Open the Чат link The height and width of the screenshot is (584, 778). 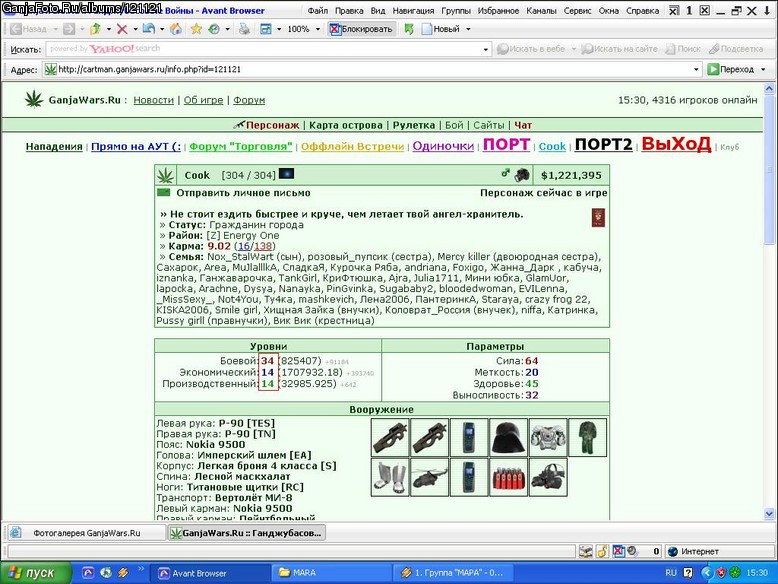(523, 125)
